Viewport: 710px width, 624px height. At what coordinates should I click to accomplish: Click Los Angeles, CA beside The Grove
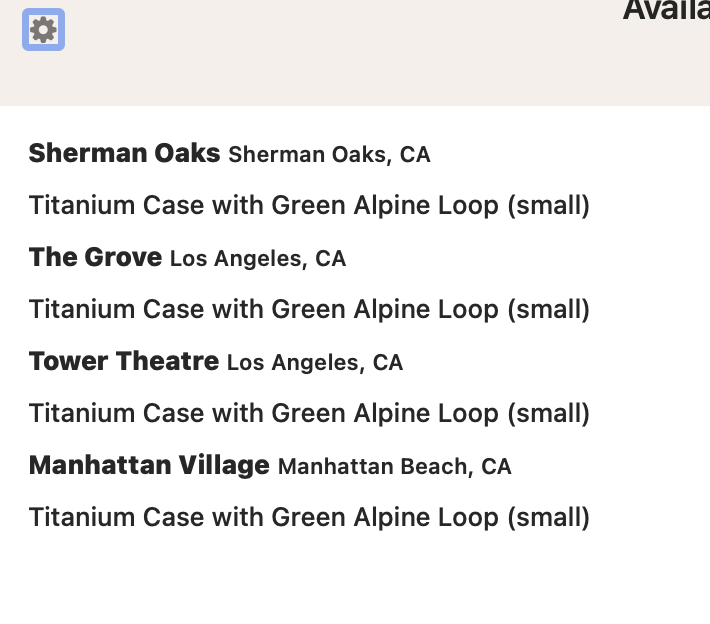click(258, 259)
